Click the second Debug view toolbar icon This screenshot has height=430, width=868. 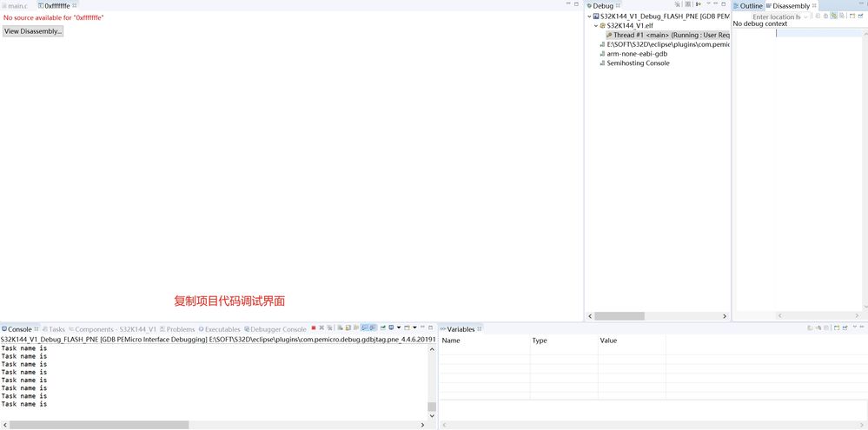pos(688,4)
